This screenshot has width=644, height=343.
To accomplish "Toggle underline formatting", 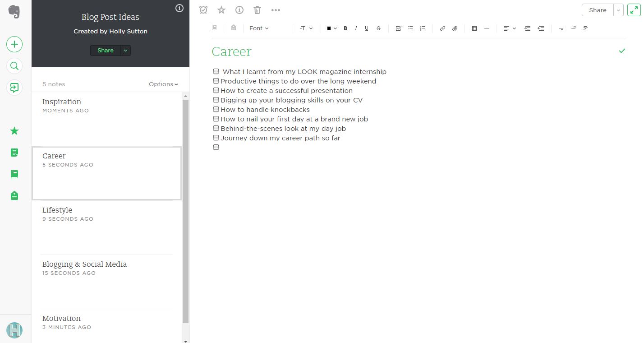I will [367, 28].
